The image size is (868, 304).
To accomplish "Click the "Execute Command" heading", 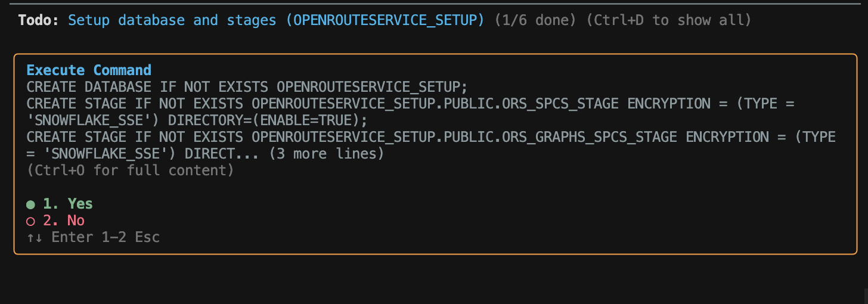I will coord(89,70).
